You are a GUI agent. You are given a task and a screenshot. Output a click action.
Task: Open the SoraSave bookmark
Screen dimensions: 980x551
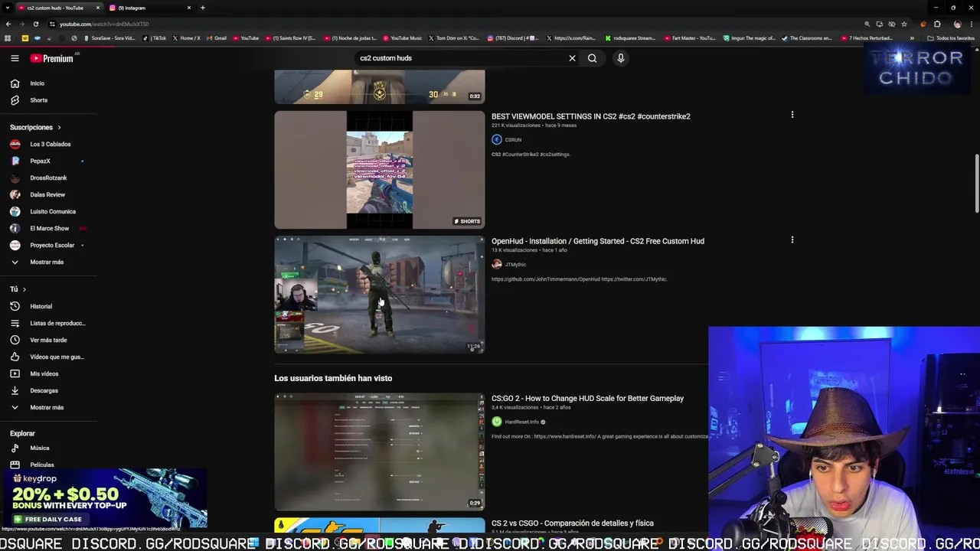coord(109,38)
